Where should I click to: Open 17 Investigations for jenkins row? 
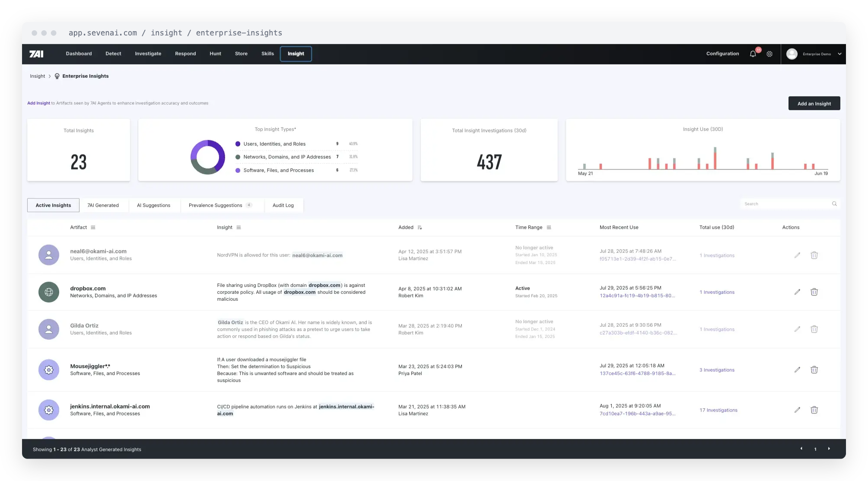point(719,410)
